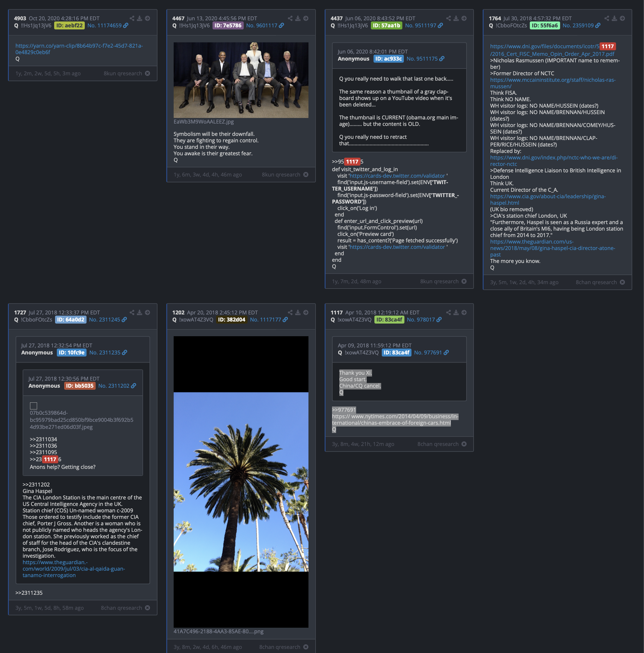Open post 4437 with arrow icon
The width and height of the screenshot is (644, 653).
click(x=464, y=18)
